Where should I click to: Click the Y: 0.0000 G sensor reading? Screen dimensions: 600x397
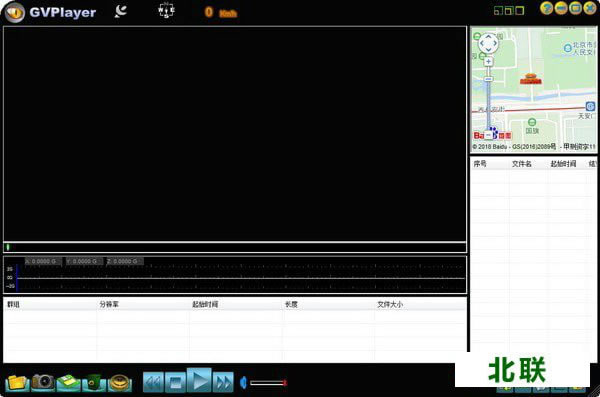tap(84, 261)
